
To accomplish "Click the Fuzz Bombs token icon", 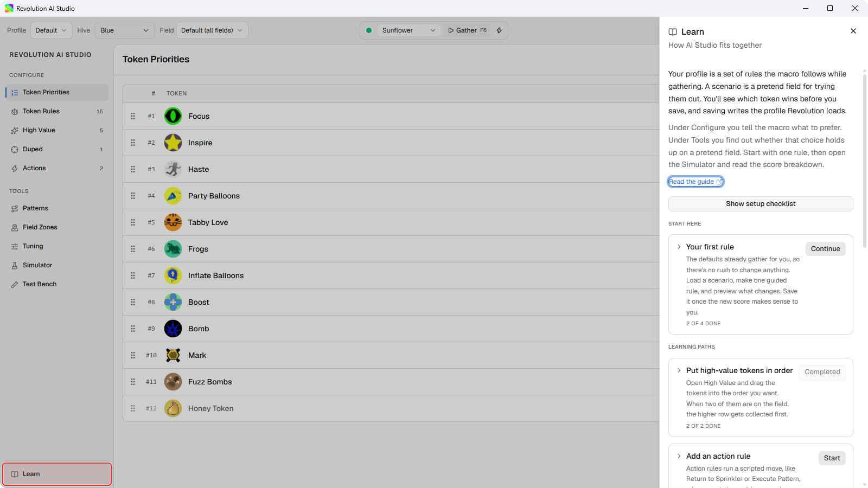I will tap(173, 382).
